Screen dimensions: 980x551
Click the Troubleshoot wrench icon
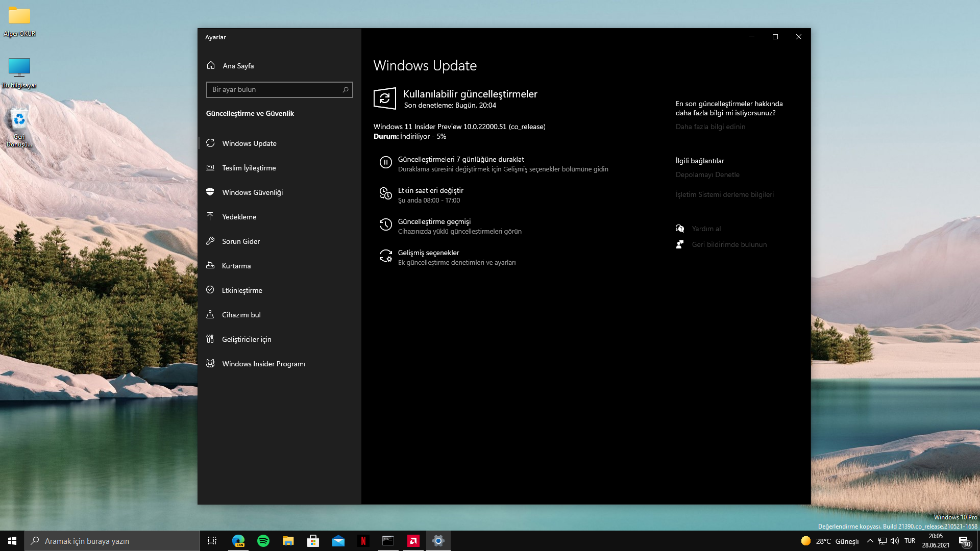pyautogui.click(x=210, y=241)
